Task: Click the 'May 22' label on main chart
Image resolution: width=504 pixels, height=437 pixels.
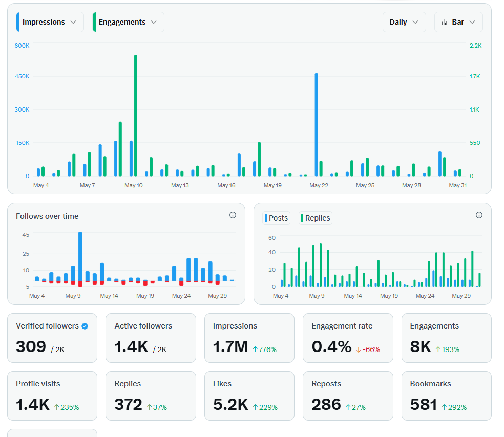Action: pos(319,186)
